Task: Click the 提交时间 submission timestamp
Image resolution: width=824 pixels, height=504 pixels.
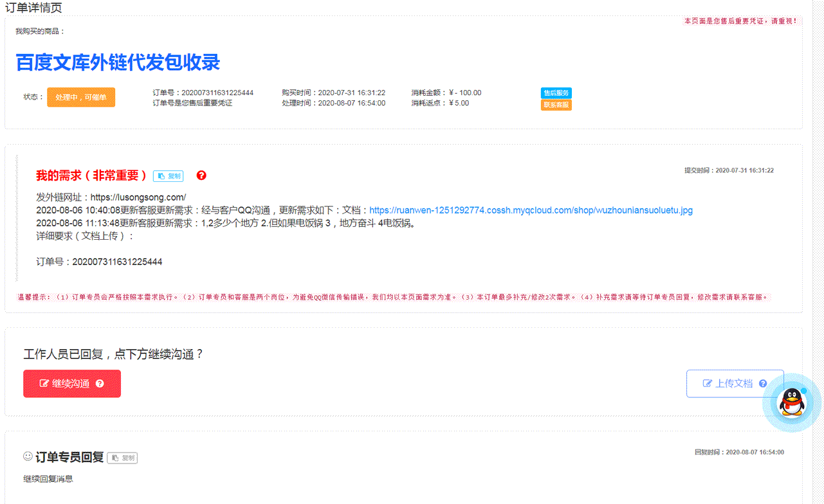Action: coord(729,170)
